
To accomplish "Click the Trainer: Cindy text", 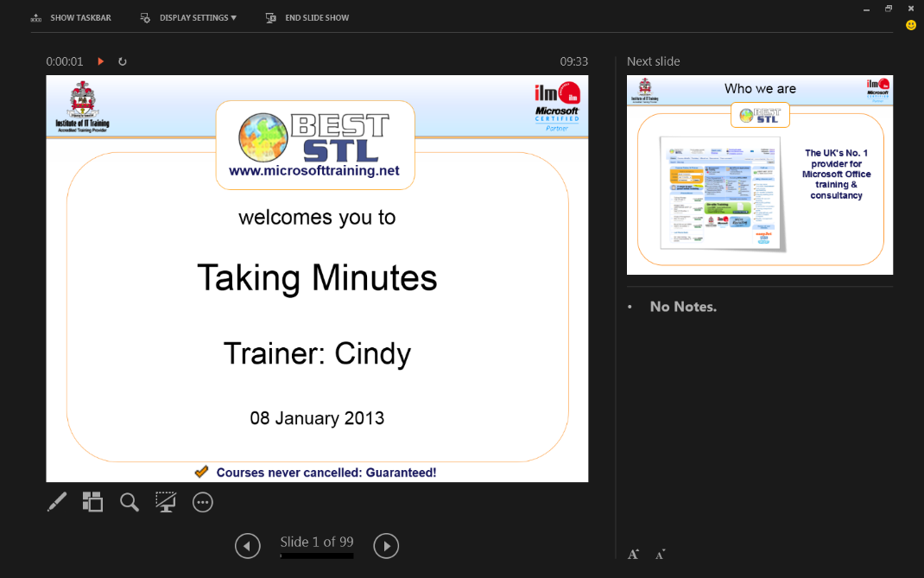I will [x=317, y=354].
